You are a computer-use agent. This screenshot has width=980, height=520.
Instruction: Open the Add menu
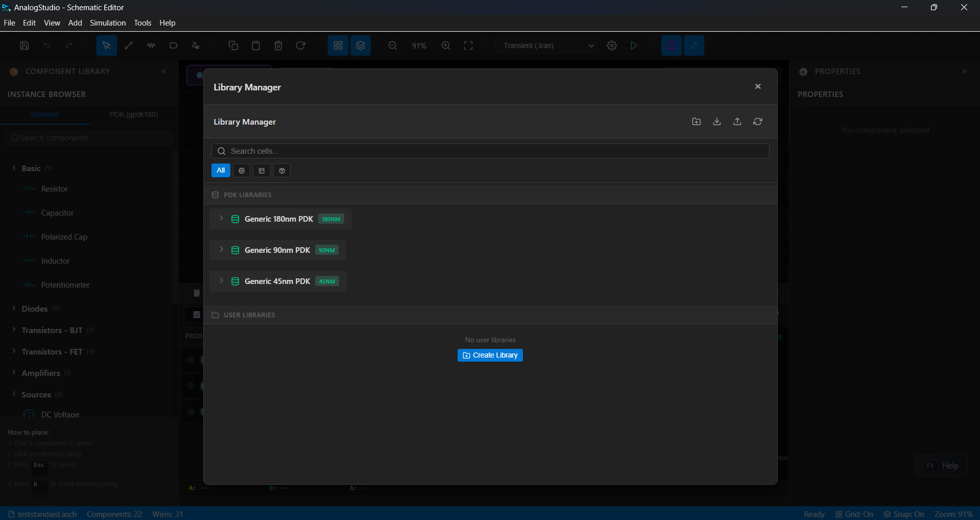pyautogui.click(x=75, y=23)
